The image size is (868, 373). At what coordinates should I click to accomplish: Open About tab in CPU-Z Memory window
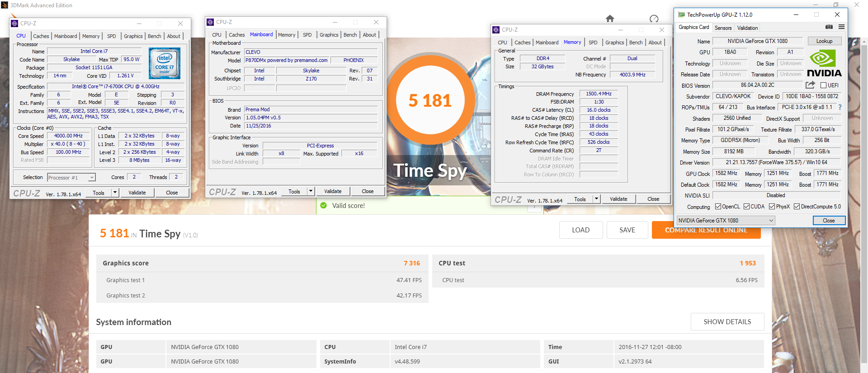coord(655,42)
